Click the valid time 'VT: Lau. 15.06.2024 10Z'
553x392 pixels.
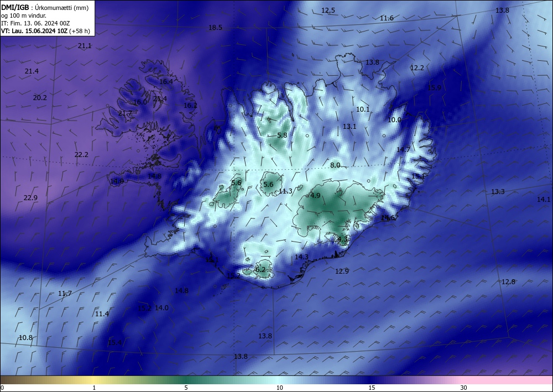click(34, 31)
